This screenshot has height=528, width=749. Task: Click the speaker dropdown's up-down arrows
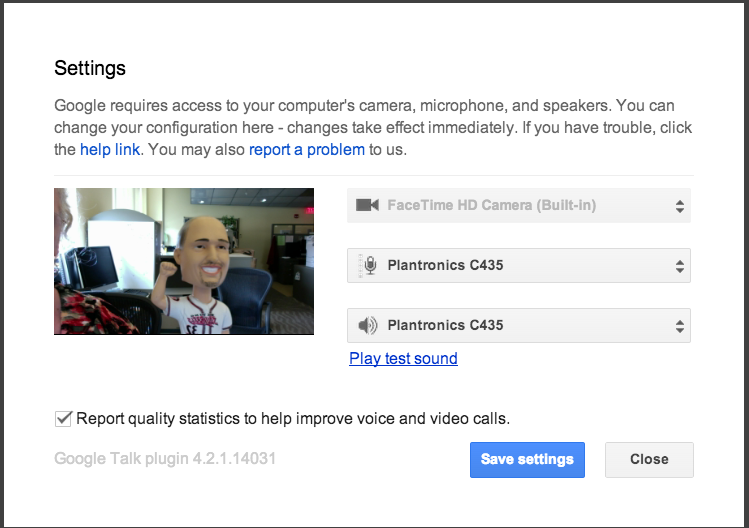pos(680,325)
